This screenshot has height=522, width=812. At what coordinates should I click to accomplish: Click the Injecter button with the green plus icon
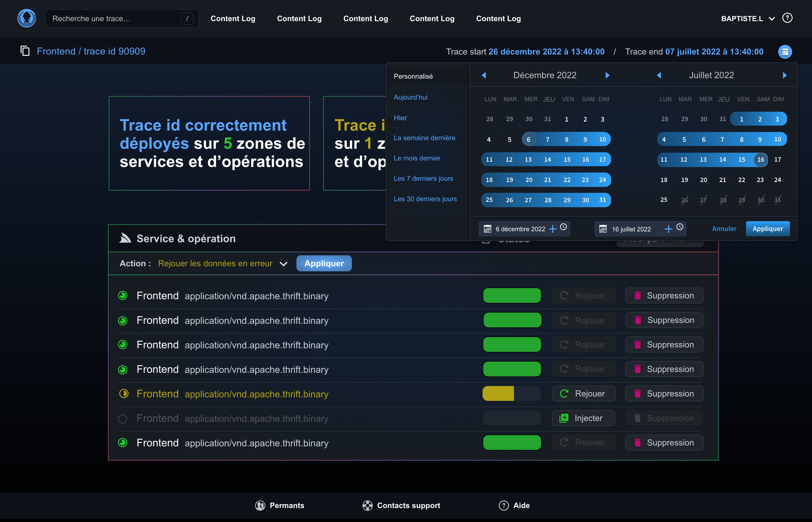pos(583,418)
